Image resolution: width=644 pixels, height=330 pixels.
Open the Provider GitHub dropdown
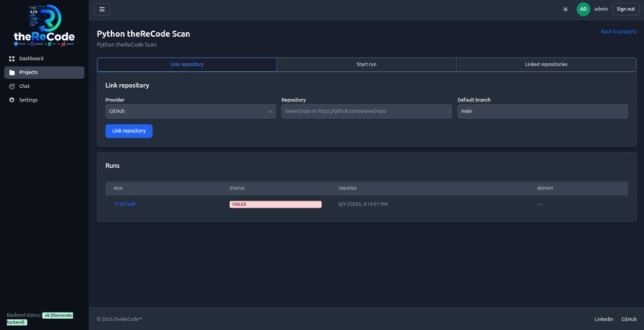pyautogui.click(x=191, y=111)
